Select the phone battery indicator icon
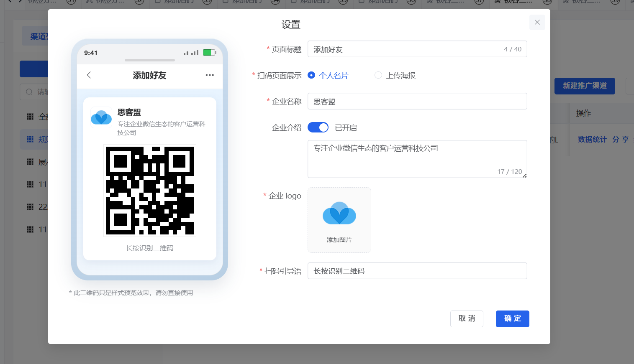 (x=209, y=53)
